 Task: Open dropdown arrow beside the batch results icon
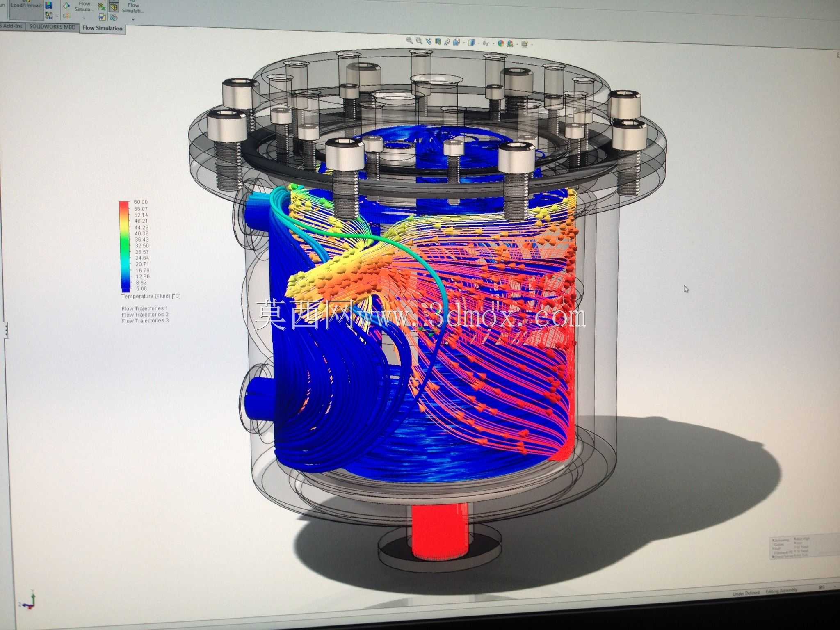57,16
